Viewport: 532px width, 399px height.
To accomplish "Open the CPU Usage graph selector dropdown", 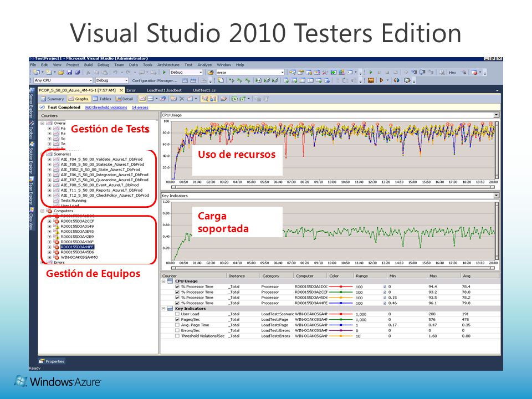I will tap(497, 115).
